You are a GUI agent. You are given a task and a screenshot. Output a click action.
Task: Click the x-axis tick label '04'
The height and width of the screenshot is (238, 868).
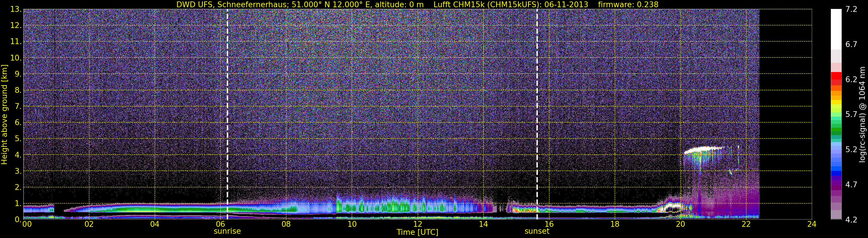[155, 224]
